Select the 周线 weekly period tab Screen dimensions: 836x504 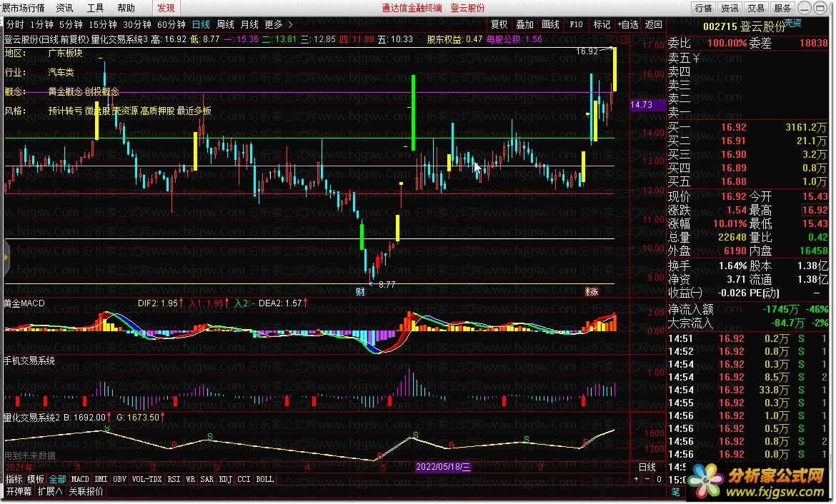tap(226, 24)
